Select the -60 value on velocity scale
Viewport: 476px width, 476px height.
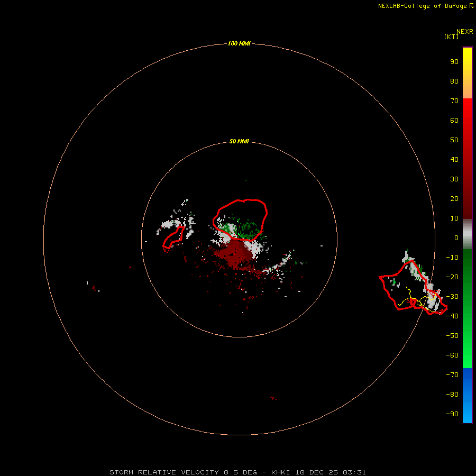(x=452, y=355)
